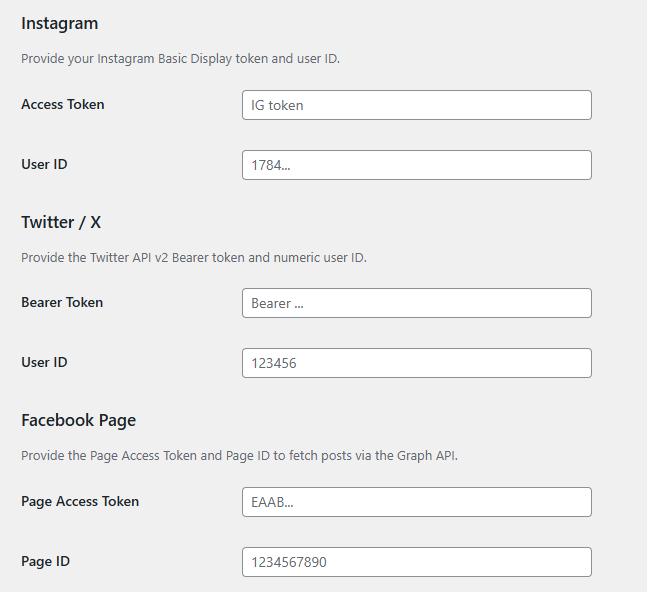Image resolution: width=647 pixels, height=592 pixels.
Task: Click the Twitter User ID input field
Action: 416,363
